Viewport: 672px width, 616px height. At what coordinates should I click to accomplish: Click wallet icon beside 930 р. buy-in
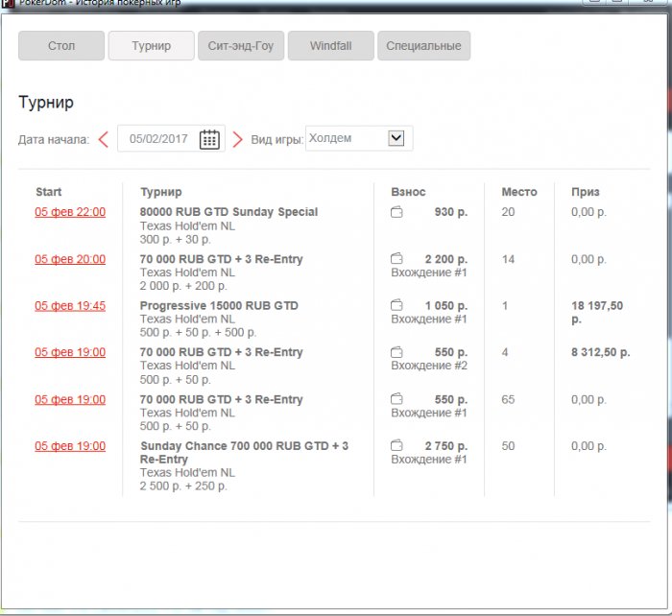(x=396, y=212)
